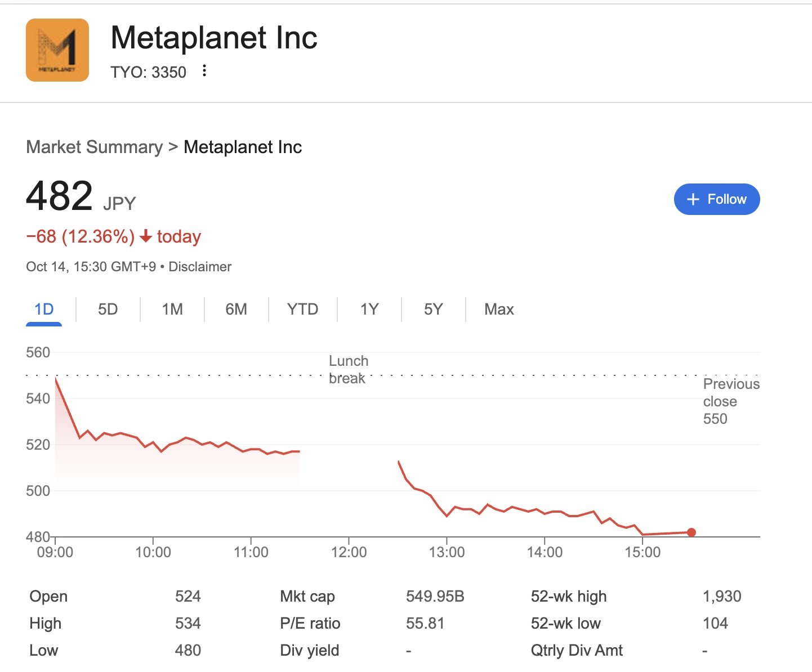Show the 6M chart range

[236, 309]
